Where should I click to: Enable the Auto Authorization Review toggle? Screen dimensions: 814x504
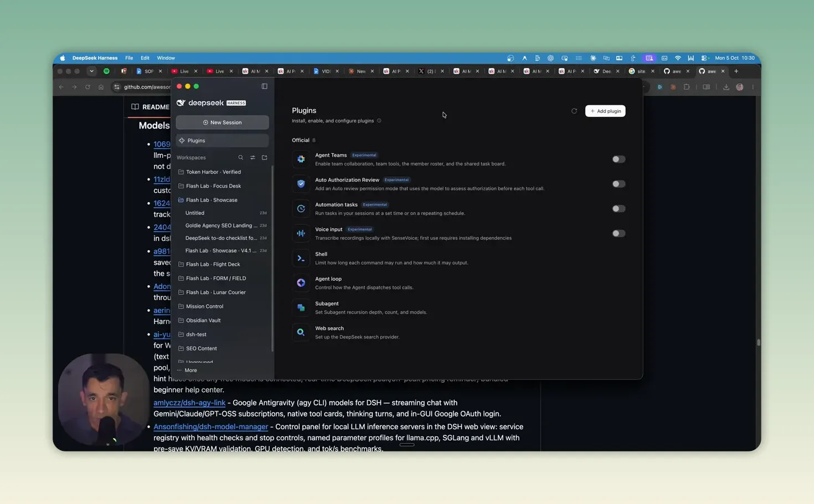click(x=619, y=184)
